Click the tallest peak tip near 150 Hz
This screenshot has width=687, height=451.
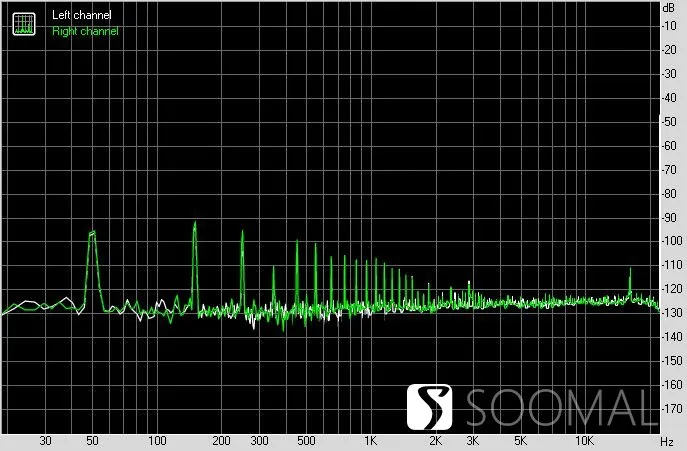[x=195, y=223]
